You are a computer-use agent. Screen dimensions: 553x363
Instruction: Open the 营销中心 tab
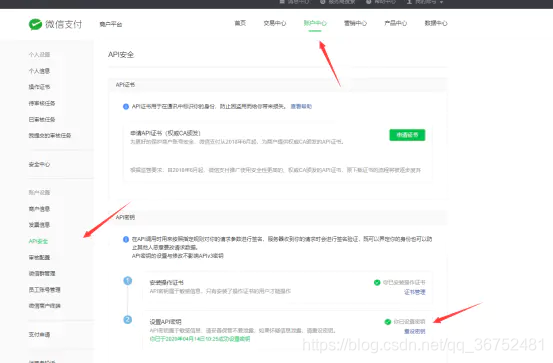355,23
